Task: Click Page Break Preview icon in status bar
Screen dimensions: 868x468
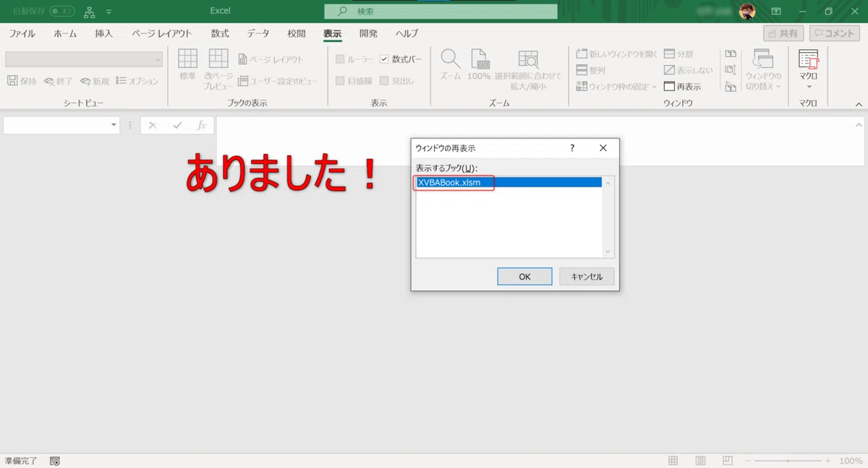Action: click(728, 461)
